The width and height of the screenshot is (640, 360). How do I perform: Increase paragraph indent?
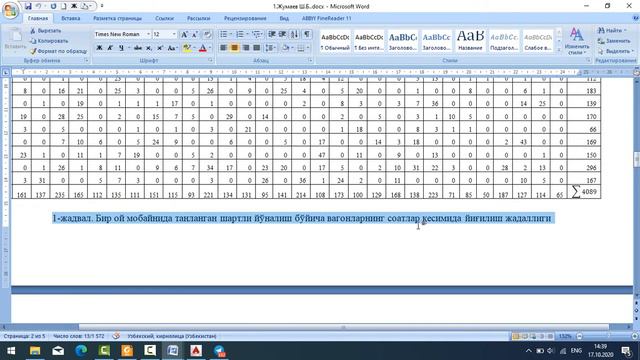click(x=282, y=34)
